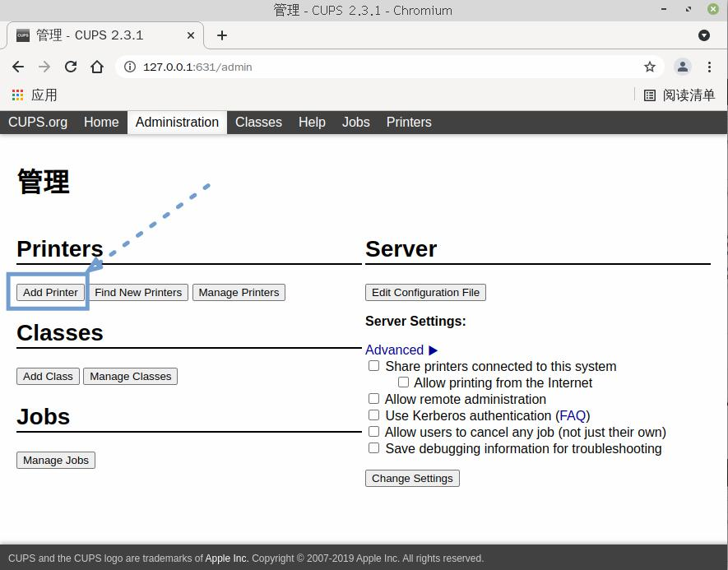Open the Help menu item

click(312, 122)
